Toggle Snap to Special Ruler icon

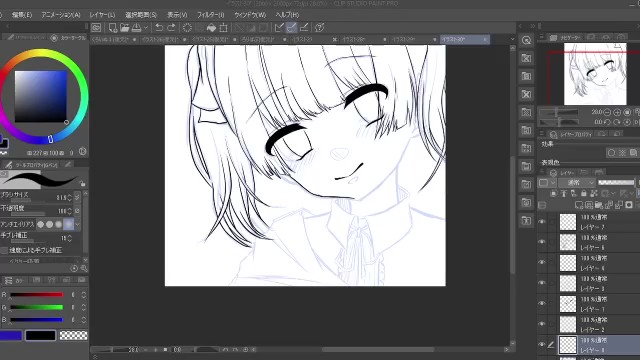click(x=291, y=28)
